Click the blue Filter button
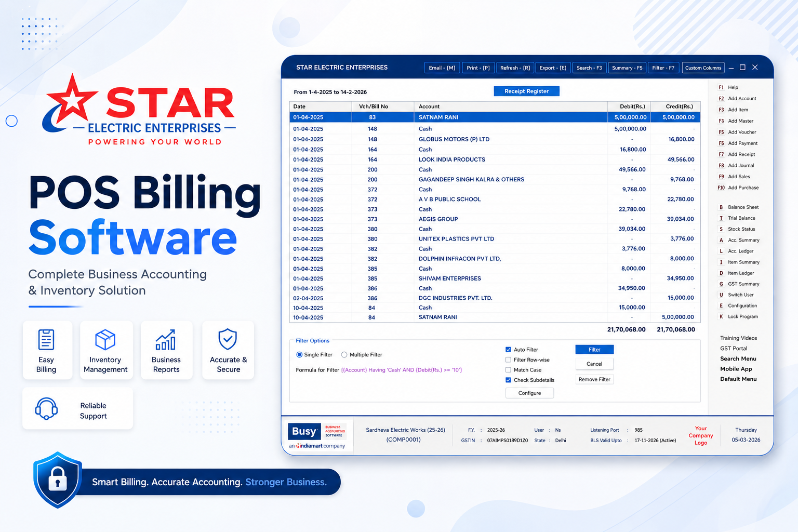 click(594, 350)
